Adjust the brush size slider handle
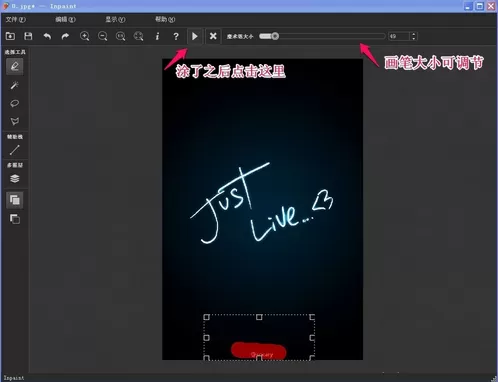Viewport: 498px width, 382px height. tap(275, 36)
